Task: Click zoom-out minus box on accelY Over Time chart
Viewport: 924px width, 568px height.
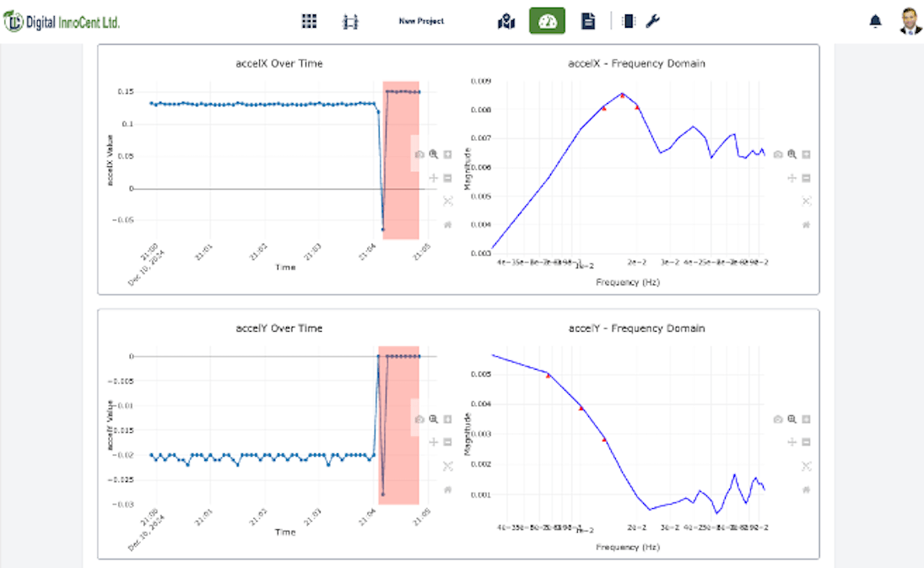Action: 447,442
